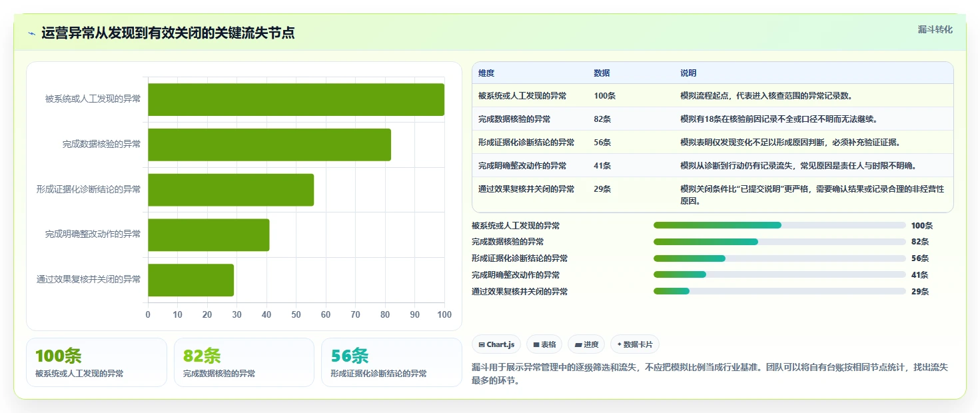Image resolution: width=980 pixels, height=413 pixels.
Task: Click the 56条 value in the table
Action: 602,143
